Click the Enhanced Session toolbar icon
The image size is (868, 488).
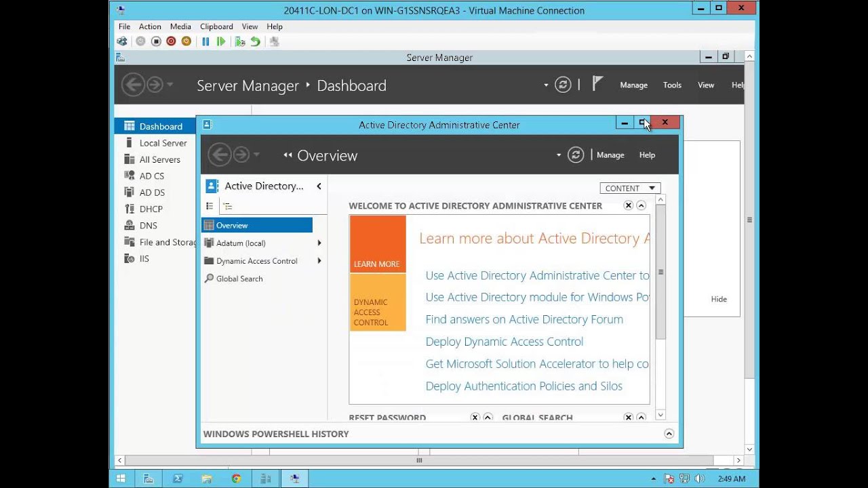pos(274,41)
